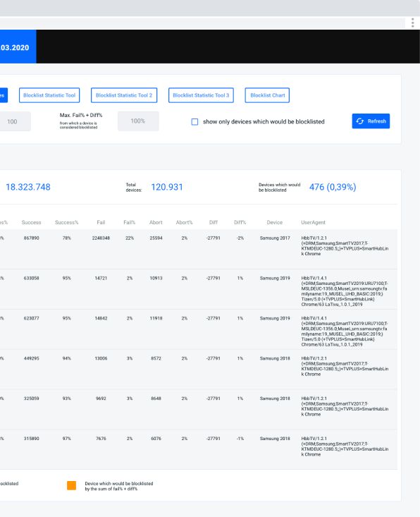This screenshot has height=517, width=420.
Task: Click the abort value 8572
Action: (156, 358)
